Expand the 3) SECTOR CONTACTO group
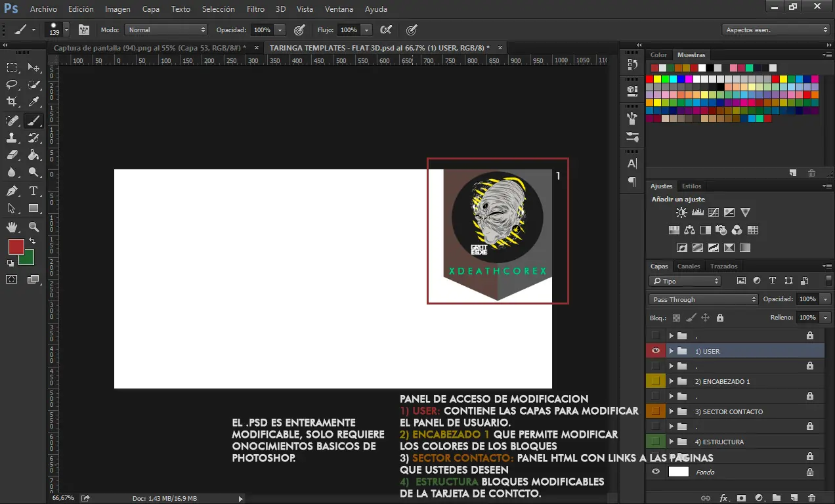835x504 pixels. click(x=672, y=411)
